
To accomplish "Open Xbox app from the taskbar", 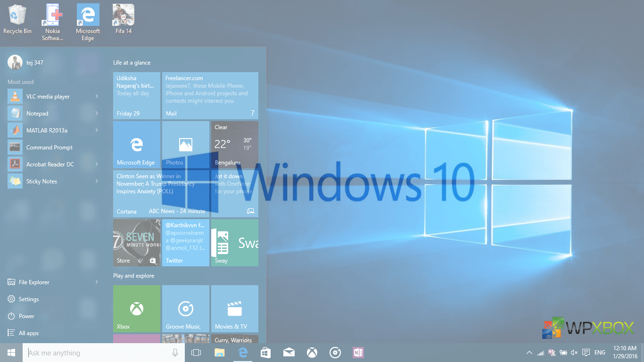I will click(312, 353).
